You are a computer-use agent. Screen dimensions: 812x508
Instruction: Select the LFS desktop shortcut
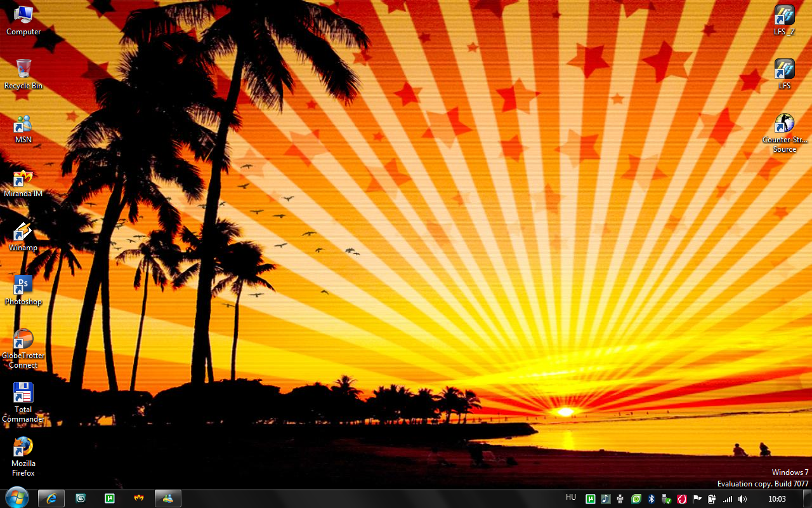coord(785,74)
